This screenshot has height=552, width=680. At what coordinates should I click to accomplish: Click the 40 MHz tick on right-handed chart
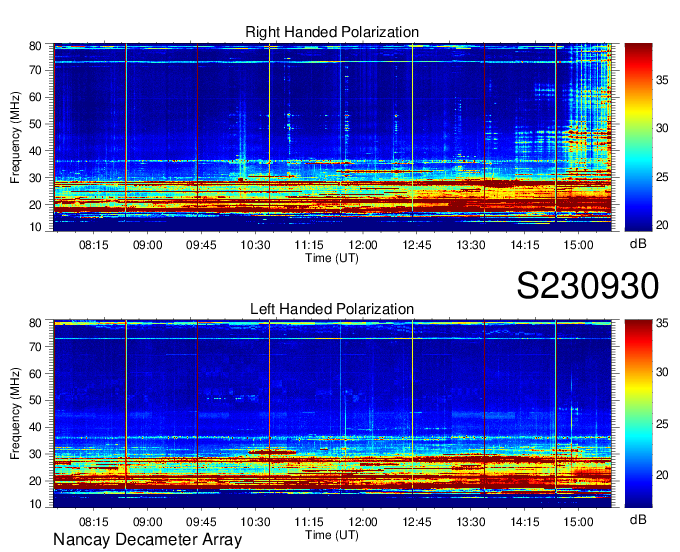pyautogui.click(x=35, y=151)
